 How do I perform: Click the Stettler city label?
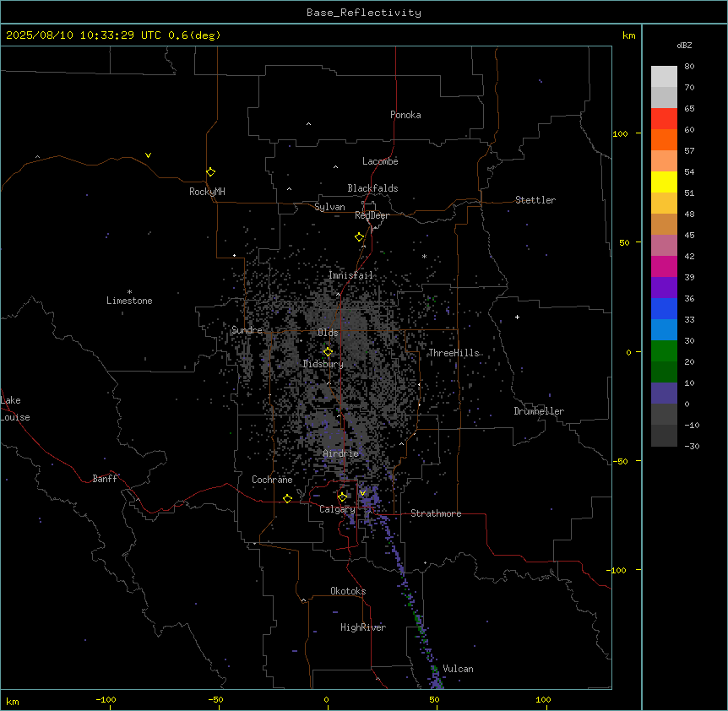535,200
